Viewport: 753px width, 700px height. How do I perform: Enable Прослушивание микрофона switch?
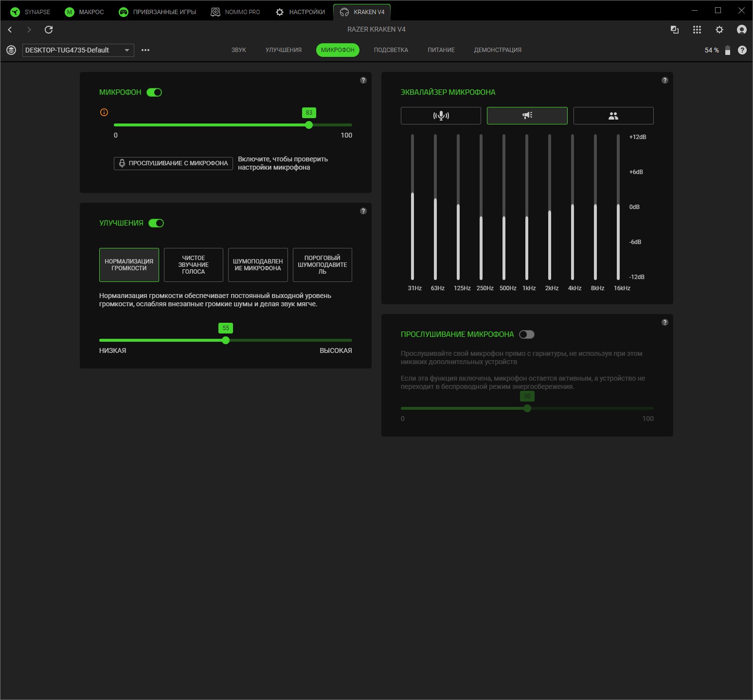tap(527, 334)
